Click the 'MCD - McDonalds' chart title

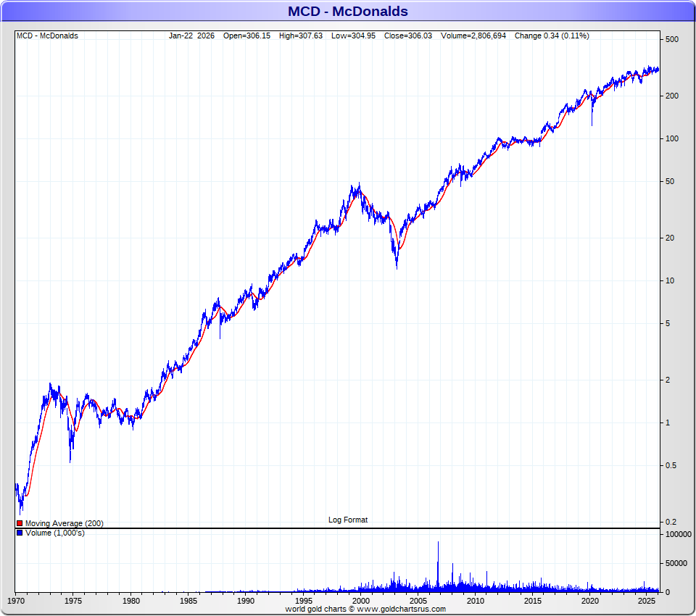[347, 11]
